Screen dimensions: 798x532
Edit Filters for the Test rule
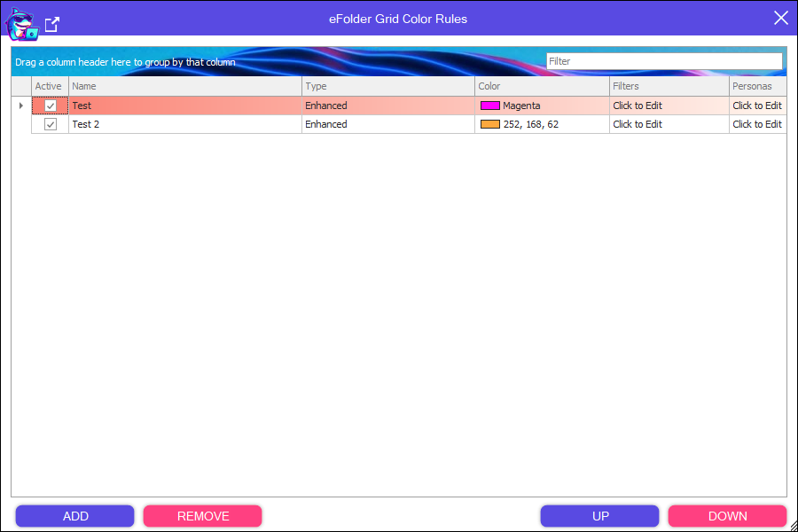pos(638,106)
